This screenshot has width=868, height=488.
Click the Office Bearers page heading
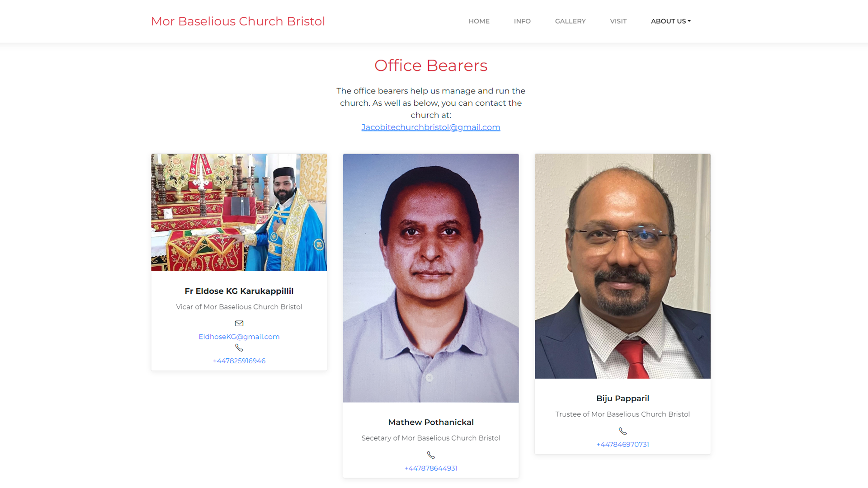pyautogui.click(x=431, y=66)
